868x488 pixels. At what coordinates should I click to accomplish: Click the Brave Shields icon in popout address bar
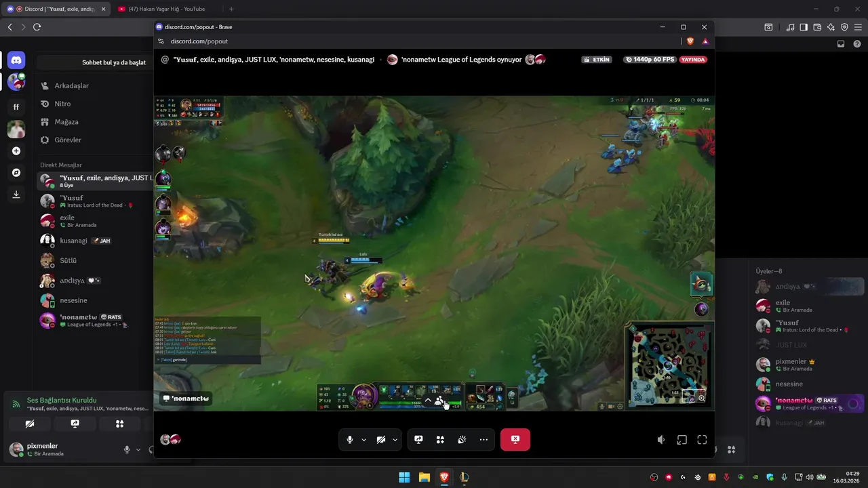[x=690, y=41]
